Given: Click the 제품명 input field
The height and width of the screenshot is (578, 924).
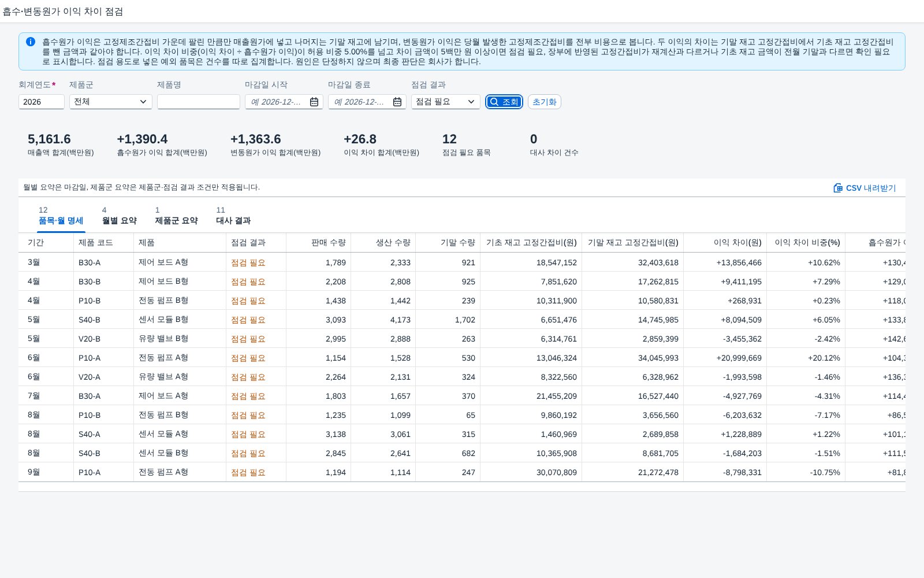Looking at the screenshot, I should (x=199, y=102).
